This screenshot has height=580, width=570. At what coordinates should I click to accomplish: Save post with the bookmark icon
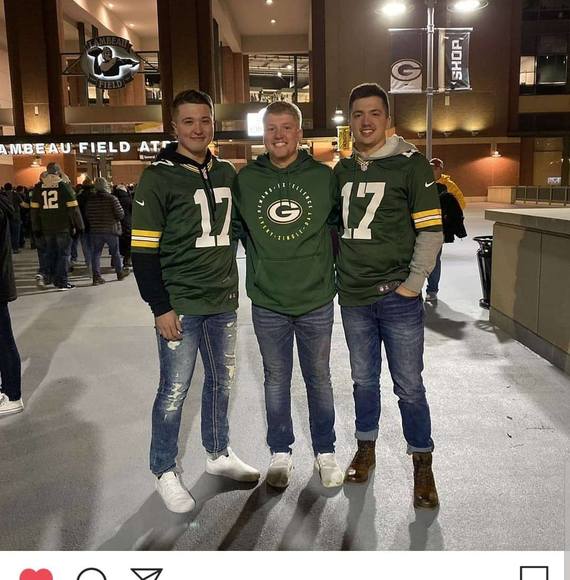(x=534, y=573)
